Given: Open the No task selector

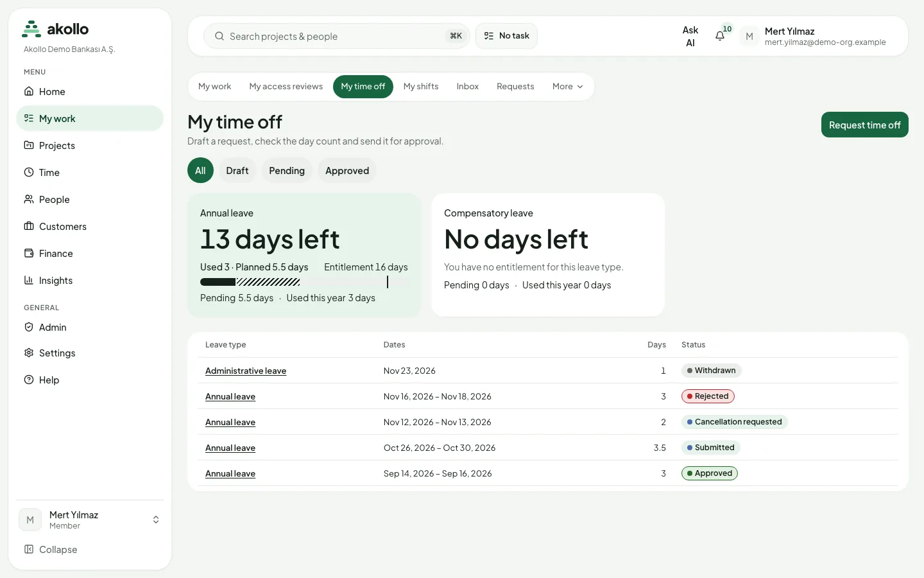Looking at the screenshot, I should click(506, 36).
